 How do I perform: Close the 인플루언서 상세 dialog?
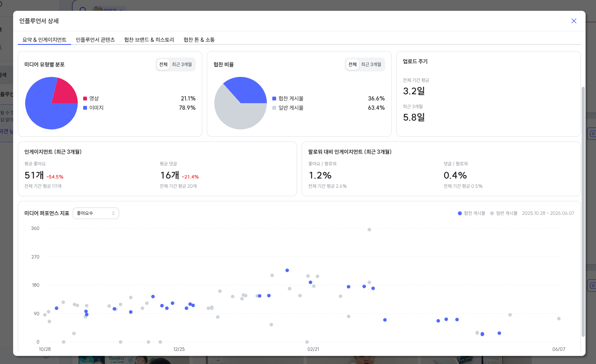click(x=574, y=21)
